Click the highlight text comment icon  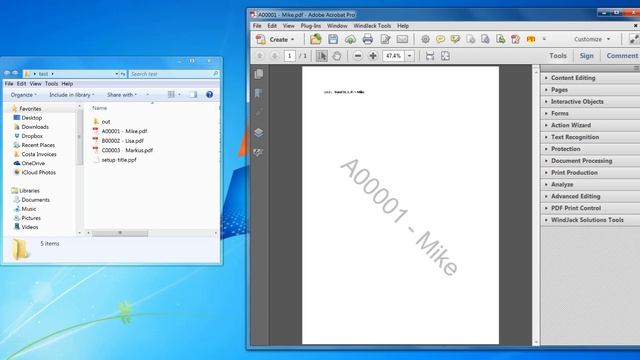coord(456,39)
